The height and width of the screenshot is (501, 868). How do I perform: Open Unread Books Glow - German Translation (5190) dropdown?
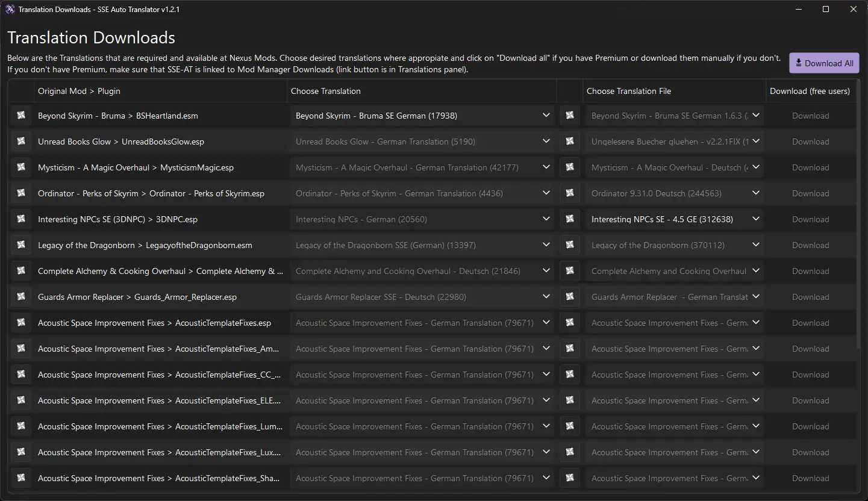coord(422,142)
